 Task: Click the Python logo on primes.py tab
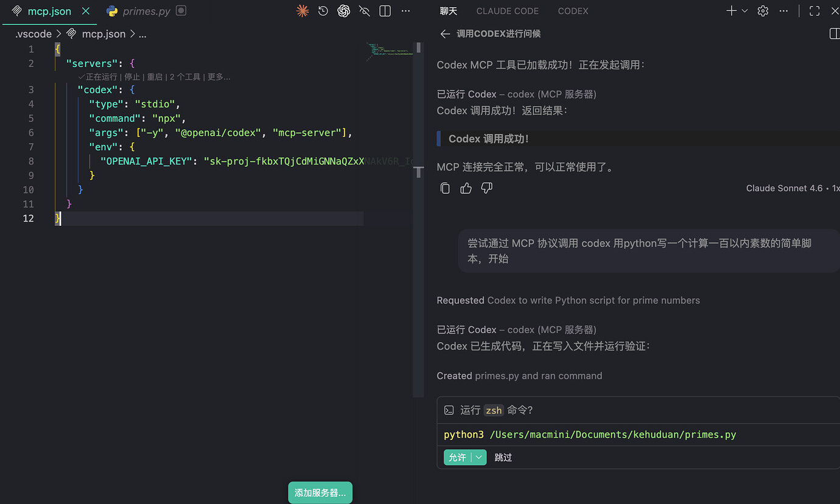pos(112,11)
